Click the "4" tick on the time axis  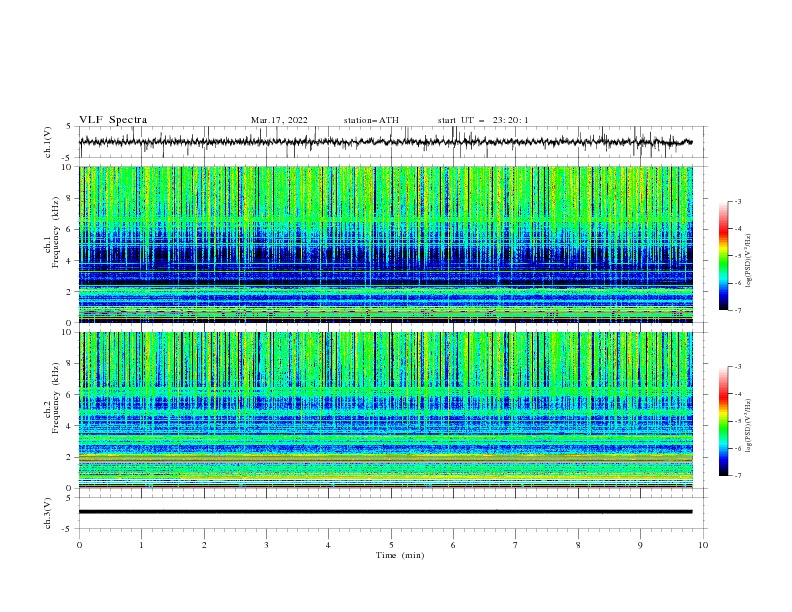328,545
